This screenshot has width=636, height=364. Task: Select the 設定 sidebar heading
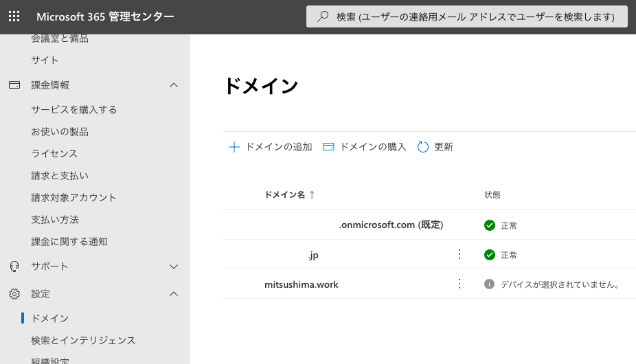(41, 294)
